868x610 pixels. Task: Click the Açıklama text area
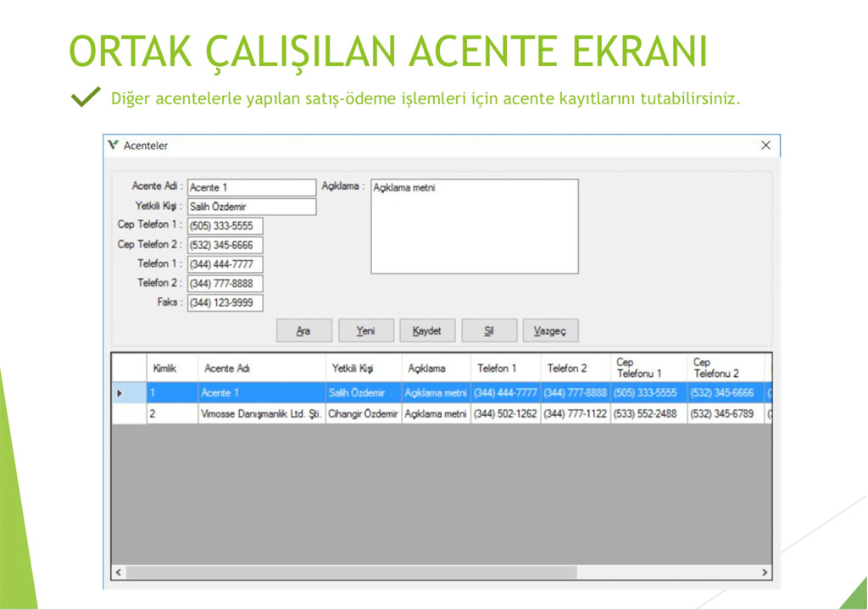(x=474, y=226)
